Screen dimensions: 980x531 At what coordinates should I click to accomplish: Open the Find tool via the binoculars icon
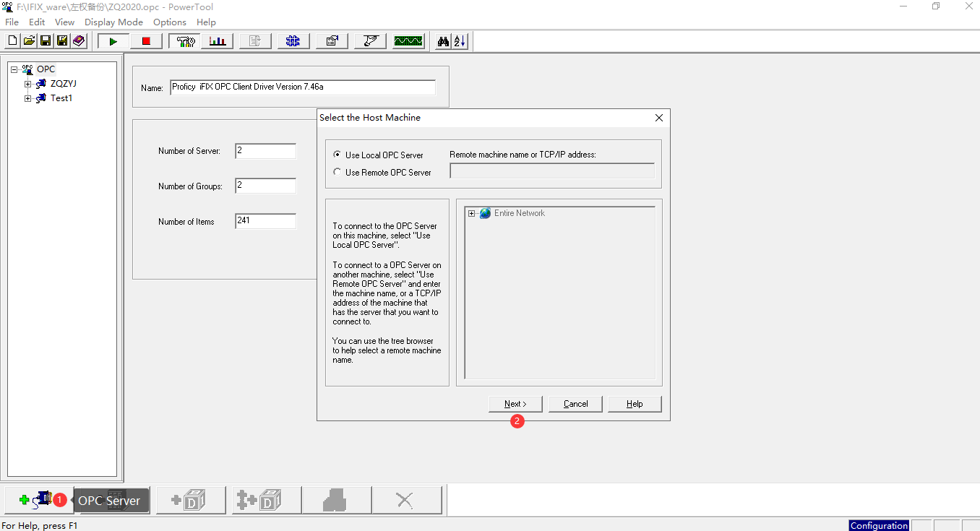tap(443, 41)
